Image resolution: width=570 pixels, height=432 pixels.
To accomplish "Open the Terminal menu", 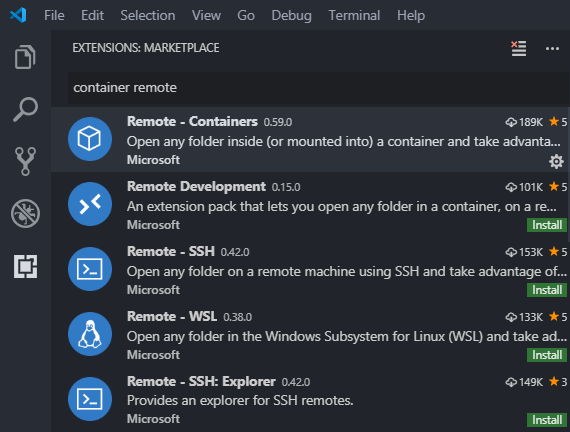I will 354,15.
